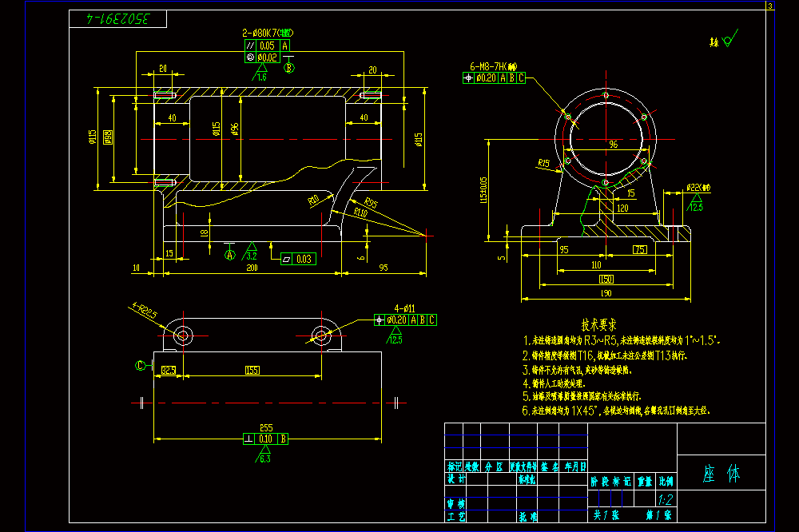The width and height of the screenshot is (799, 532).
Task: Click the general roughness checkmark at top right
Action: click(x=724, y=40)
